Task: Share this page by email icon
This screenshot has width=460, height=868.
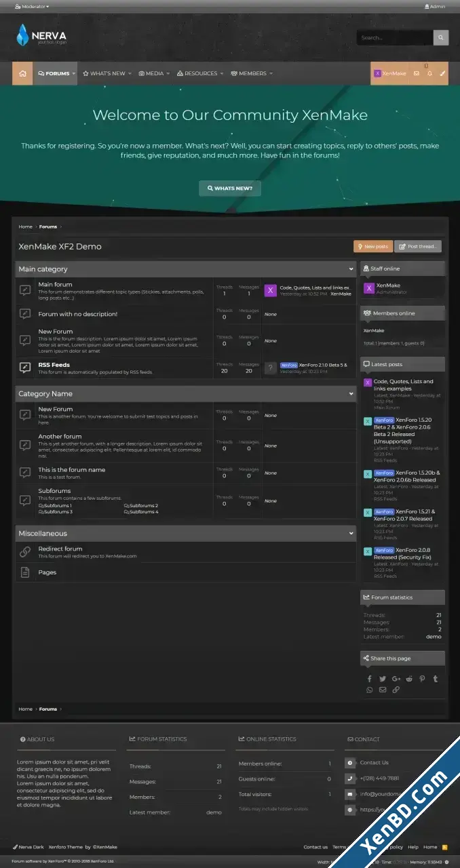Action: click(383, 690)
